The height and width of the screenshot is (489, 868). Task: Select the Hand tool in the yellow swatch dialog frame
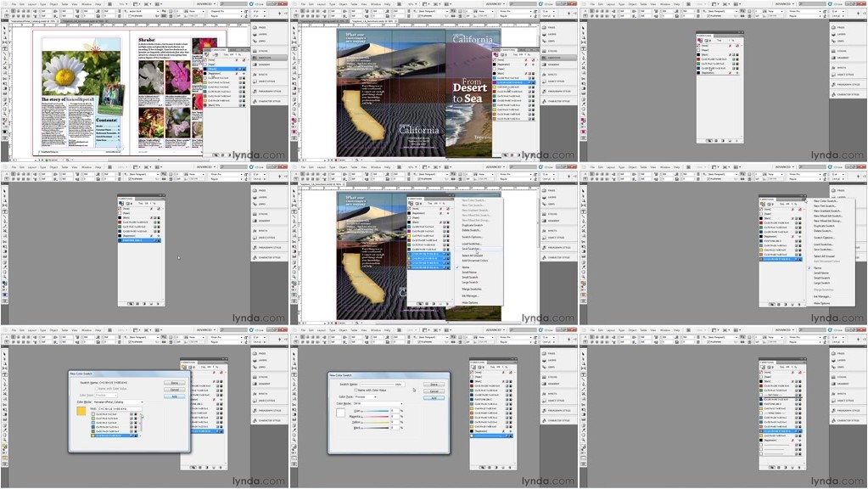coord(4,436)
